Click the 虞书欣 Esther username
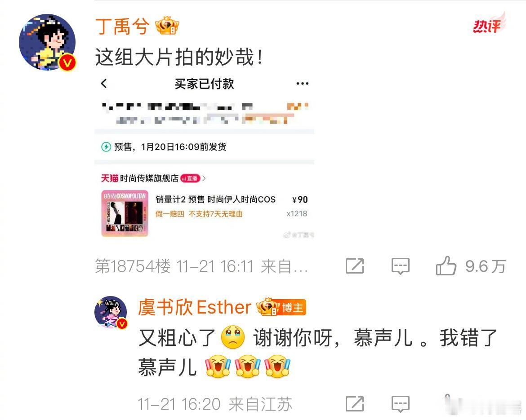 pyautogui.click(x=195, y=307)
